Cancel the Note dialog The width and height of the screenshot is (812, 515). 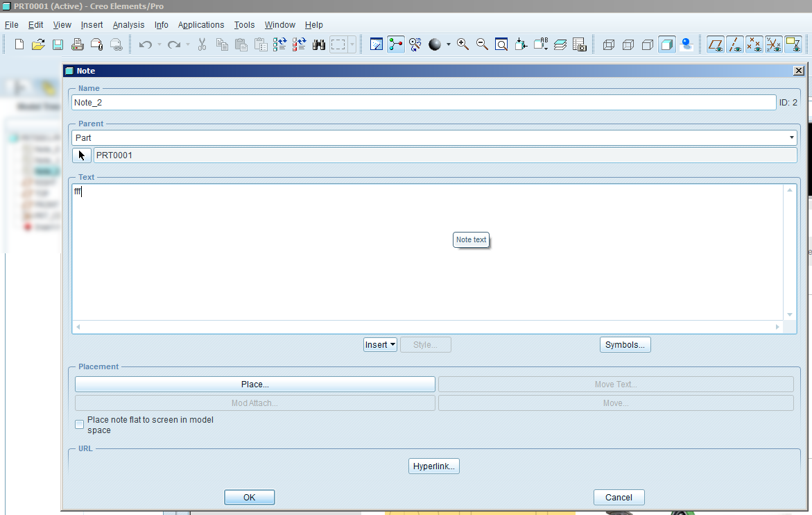pos(619,498)
